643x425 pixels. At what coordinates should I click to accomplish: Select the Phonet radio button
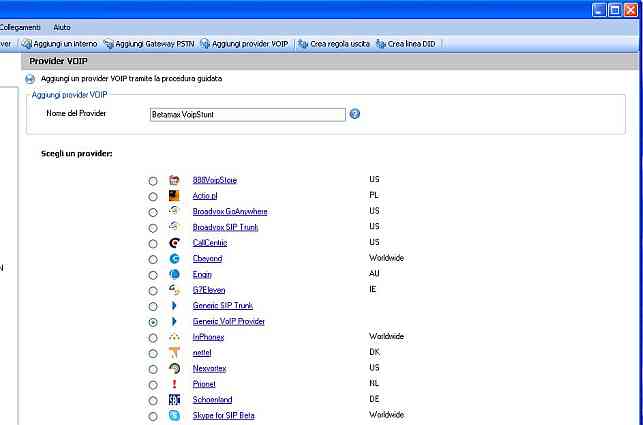tap(153, 385)
